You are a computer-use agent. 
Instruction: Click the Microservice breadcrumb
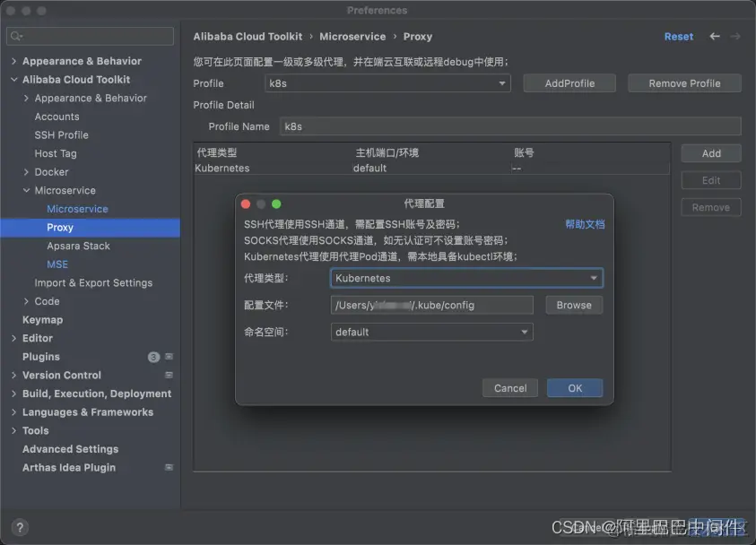(x=353, y=36)
